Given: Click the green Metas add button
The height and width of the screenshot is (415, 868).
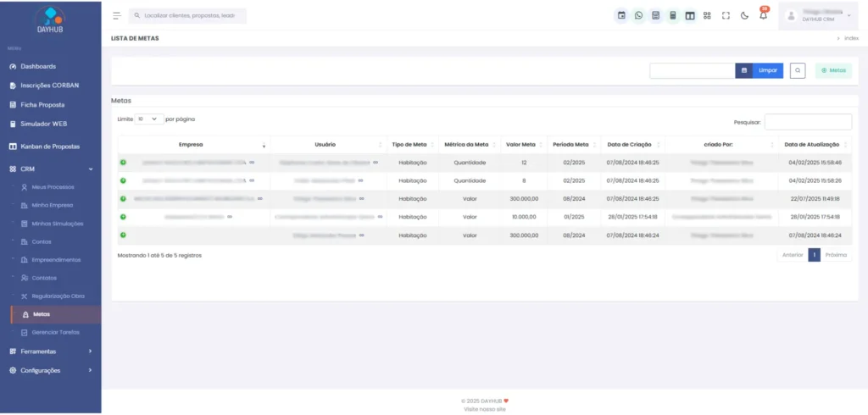Looking at the screenshot, I should [x=833, y=71].
